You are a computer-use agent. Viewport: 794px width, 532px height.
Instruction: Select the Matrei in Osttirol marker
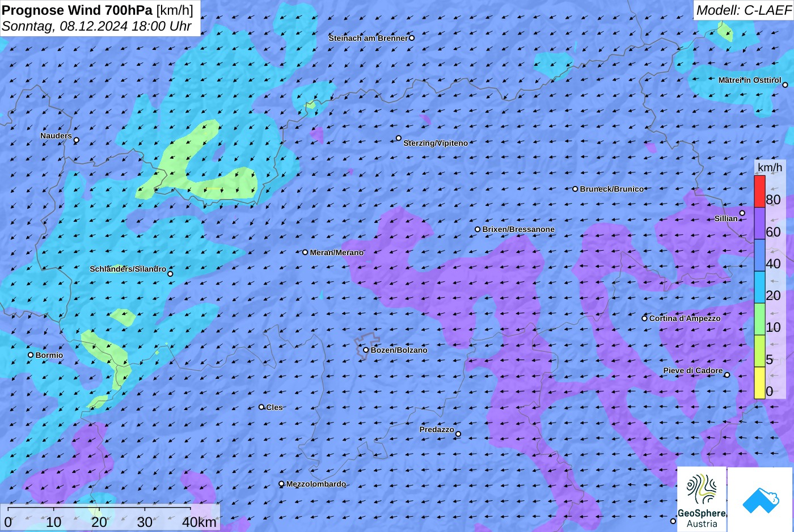point(785,85)
